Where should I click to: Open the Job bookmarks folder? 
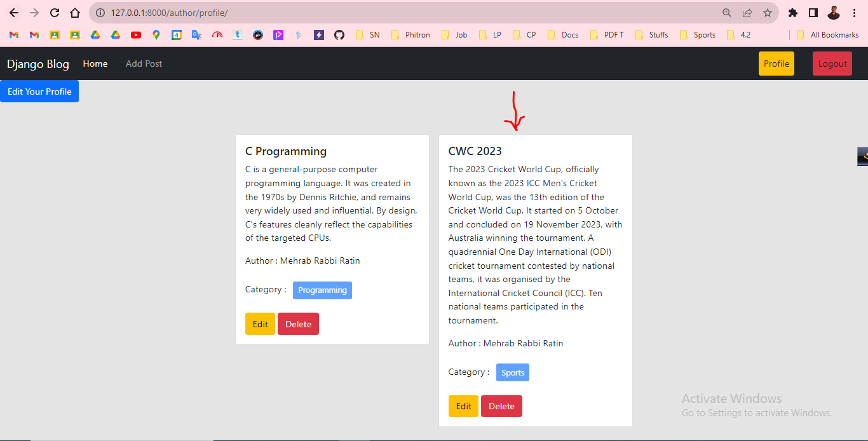pyautogui.click(x=454, y=35)
